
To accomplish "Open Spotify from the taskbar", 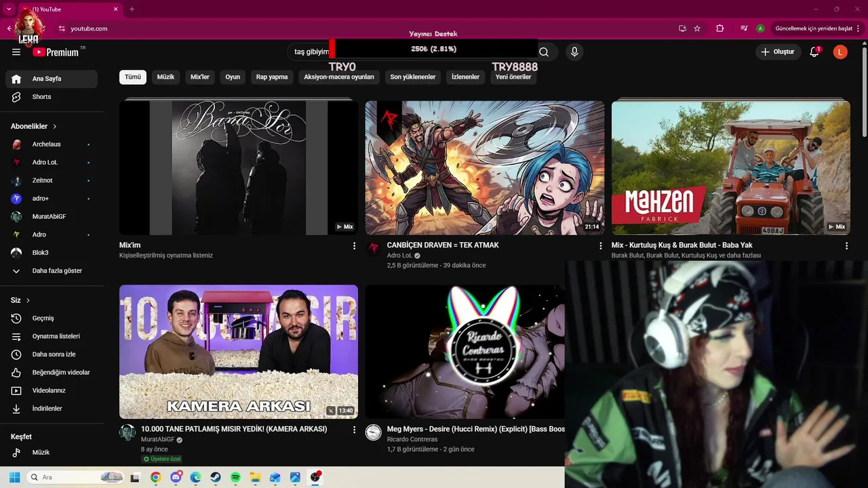I will point(235,477).
